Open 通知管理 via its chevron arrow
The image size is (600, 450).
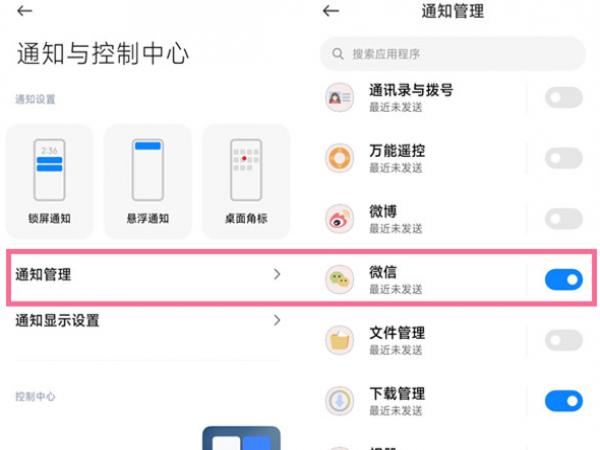(x=277, y=274)
